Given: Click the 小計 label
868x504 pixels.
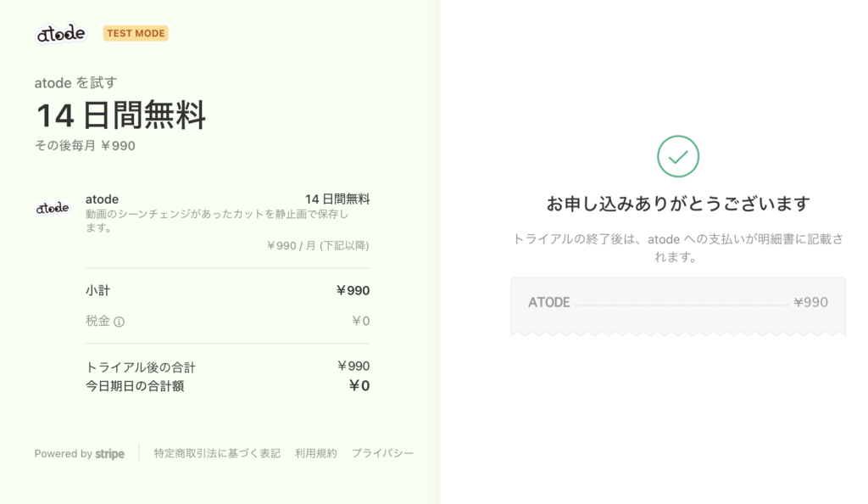Looking at the screenshot, I should pos(98,290).
